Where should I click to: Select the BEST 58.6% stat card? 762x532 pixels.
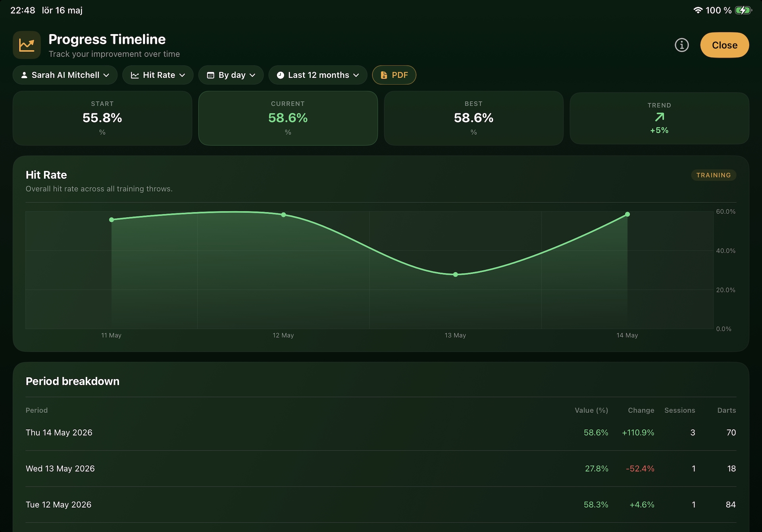pos(474,118)
